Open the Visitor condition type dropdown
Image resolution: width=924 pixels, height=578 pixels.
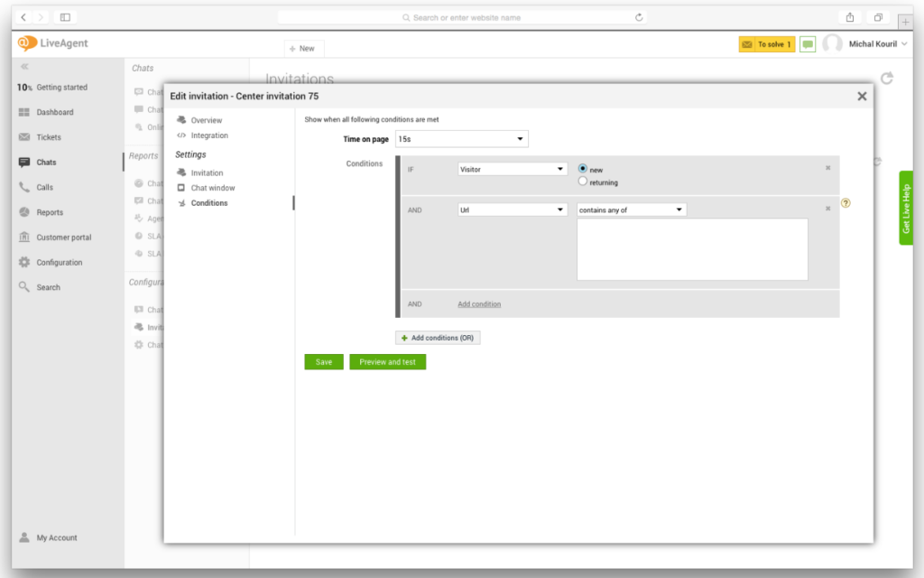511,168
